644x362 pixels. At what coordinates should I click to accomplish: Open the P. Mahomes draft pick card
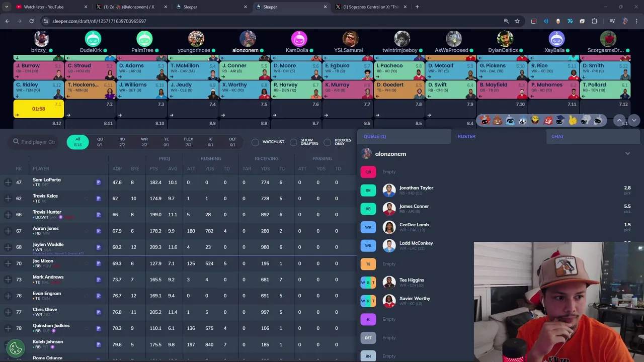point(553,90)
